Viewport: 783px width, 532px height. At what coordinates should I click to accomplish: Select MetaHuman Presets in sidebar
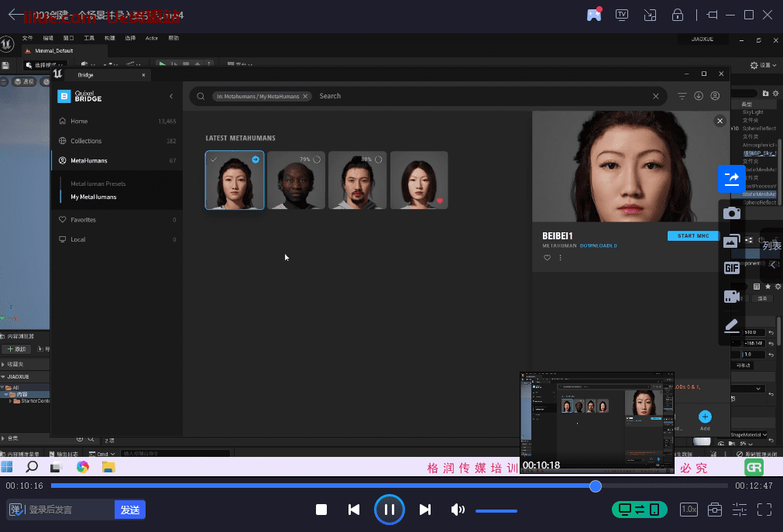(x=98, y=184)
